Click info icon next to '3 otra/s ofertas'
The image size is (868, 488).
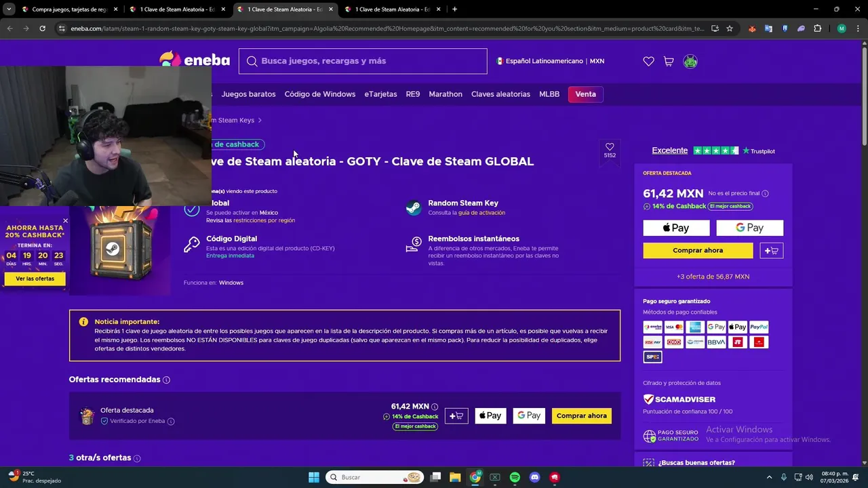(137, 458)
